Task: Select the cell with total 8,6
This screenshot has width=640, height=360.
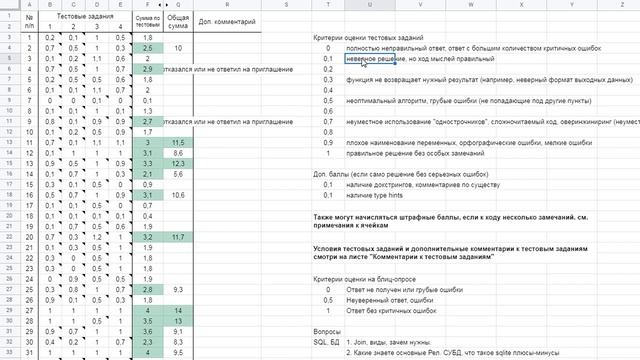Action: [178, 153]
